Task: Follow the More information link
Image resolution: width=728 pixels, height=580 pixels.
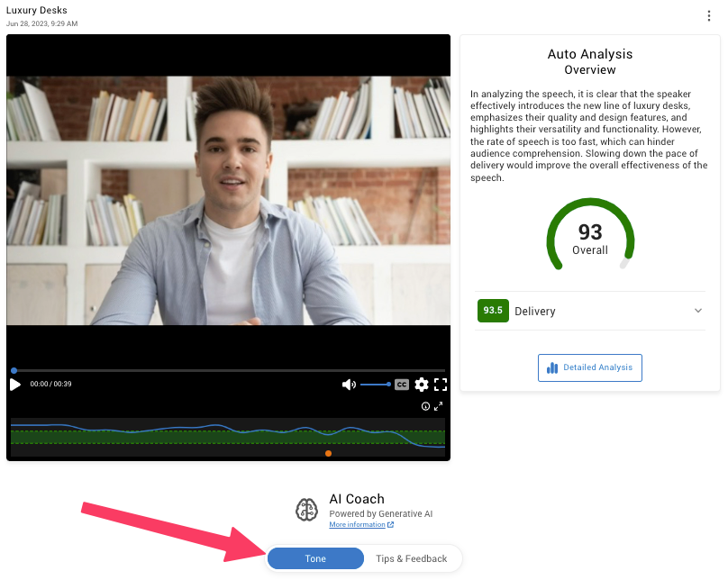Action: pos(359,524)
